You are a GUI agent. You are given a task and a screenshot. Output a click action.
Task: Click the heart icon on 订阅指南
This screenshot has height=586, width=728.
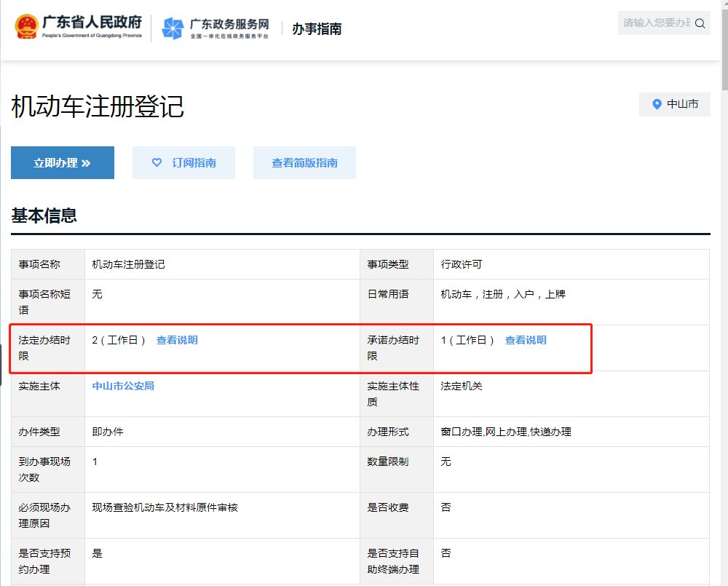(157, 162)
